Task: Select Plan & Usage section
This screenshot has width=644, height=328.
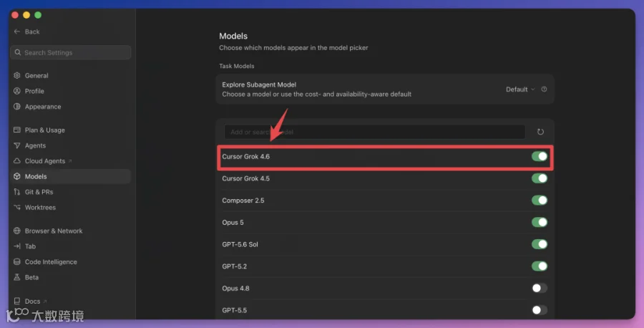Action: (x=71, y=130)
